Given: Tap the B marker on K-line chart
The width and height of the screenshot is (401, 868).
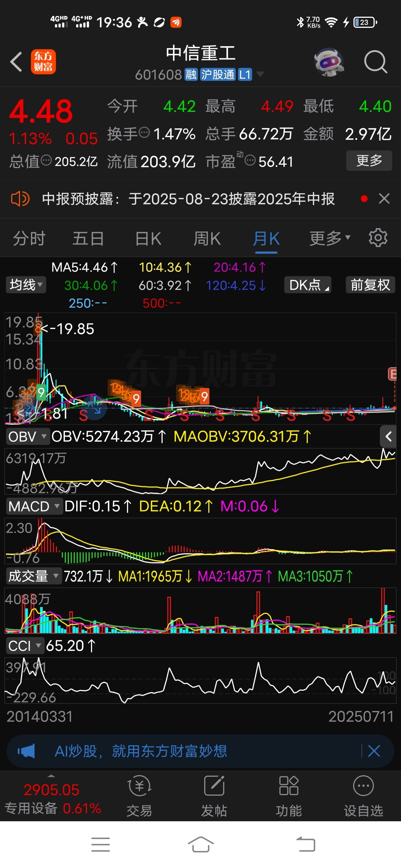Looking at the screenshot, I should click(x=392, y=374).
